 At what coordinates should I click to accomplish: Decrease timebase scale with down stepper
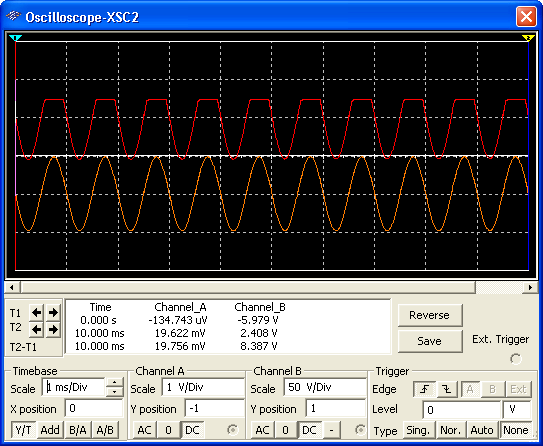pos(115,392)
